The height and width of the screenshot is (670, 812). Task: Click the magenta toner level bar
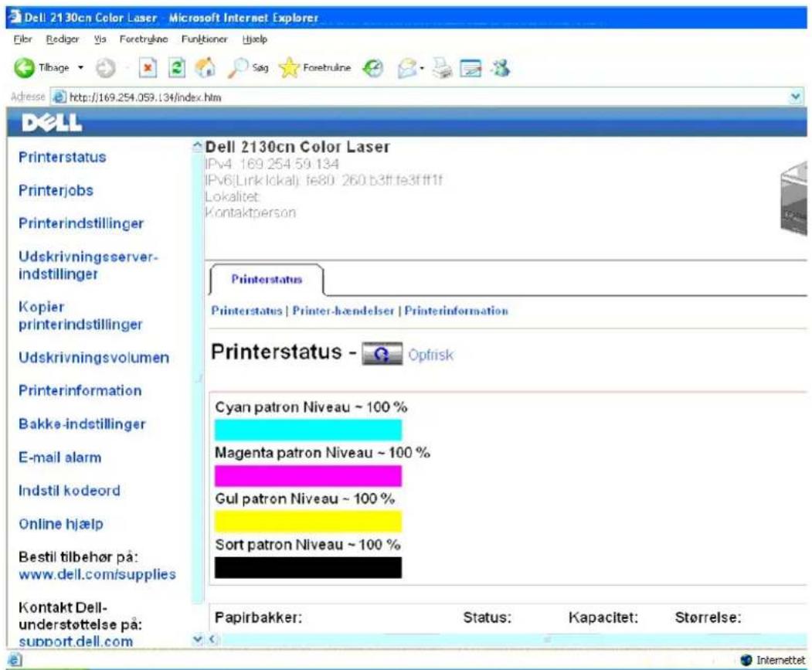[x=308, y=476]
